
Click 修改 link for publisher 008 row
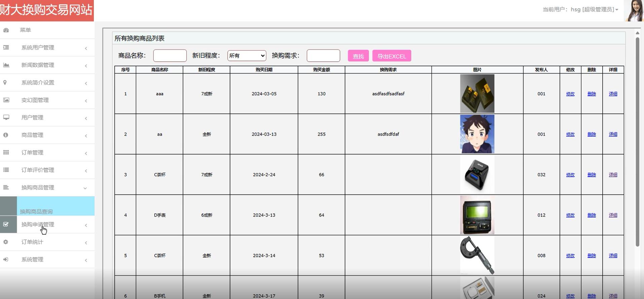(x=570, y=256)
